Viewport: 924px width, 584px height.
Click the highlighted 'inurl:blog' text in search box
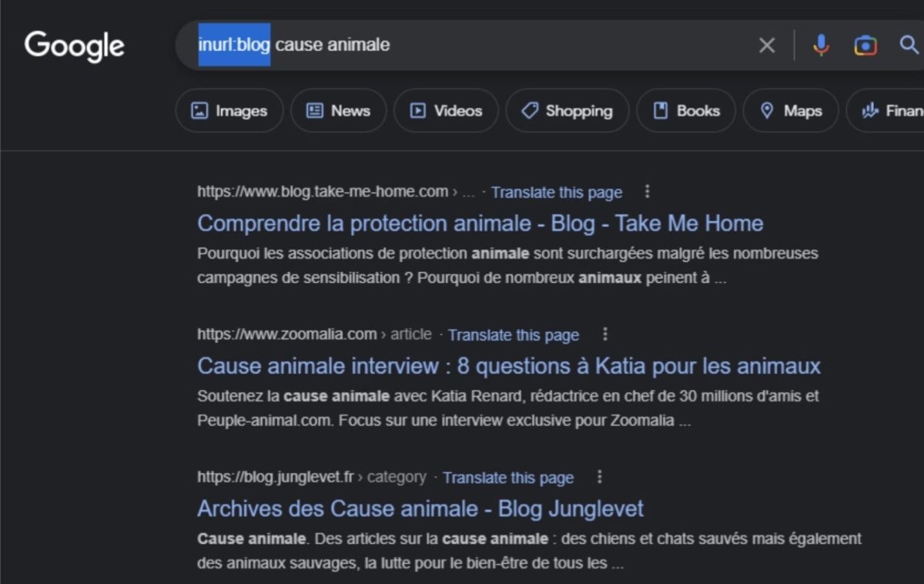(234, 45)
